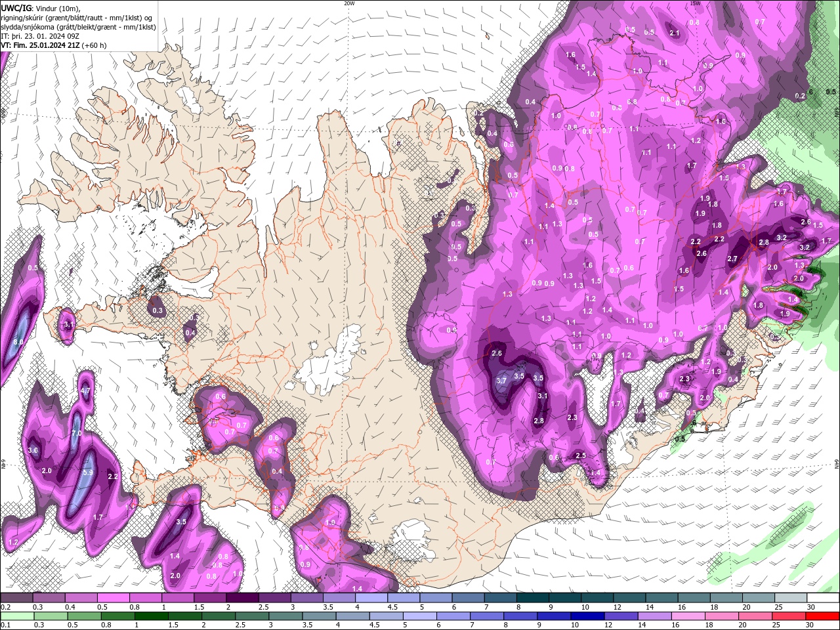The height and width of the screenshot is (630, 840).
Task: Click the 'UWC/IG: Vindur (10m)' title text
Action: 41,8
